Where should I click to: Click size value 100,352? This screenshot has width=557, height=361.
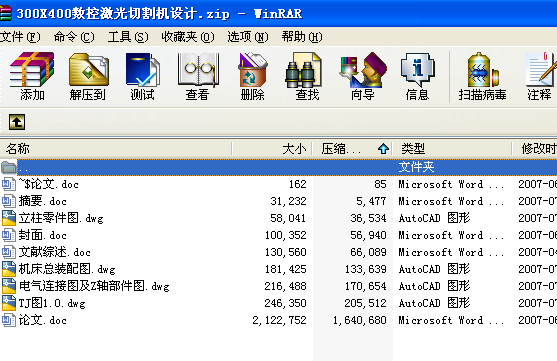(x=285, y=235)
